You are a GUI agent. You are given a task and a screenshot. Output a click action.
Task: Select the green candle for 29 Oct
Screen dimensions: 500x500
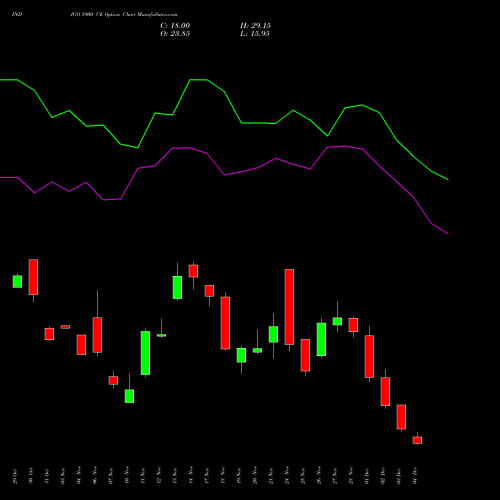coord(17,281)
